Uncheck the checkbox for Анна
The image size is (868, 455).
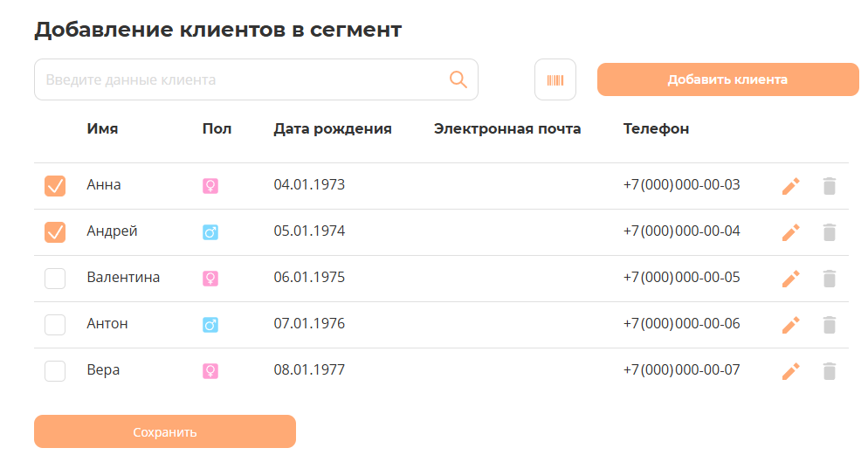click(55, 186)
